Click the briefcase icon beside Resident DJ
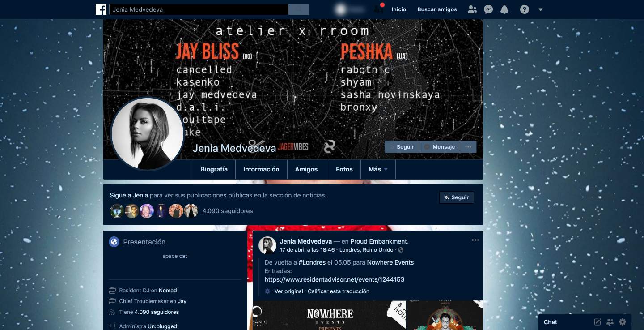The image size is (644, 330). tap(112, 291)
